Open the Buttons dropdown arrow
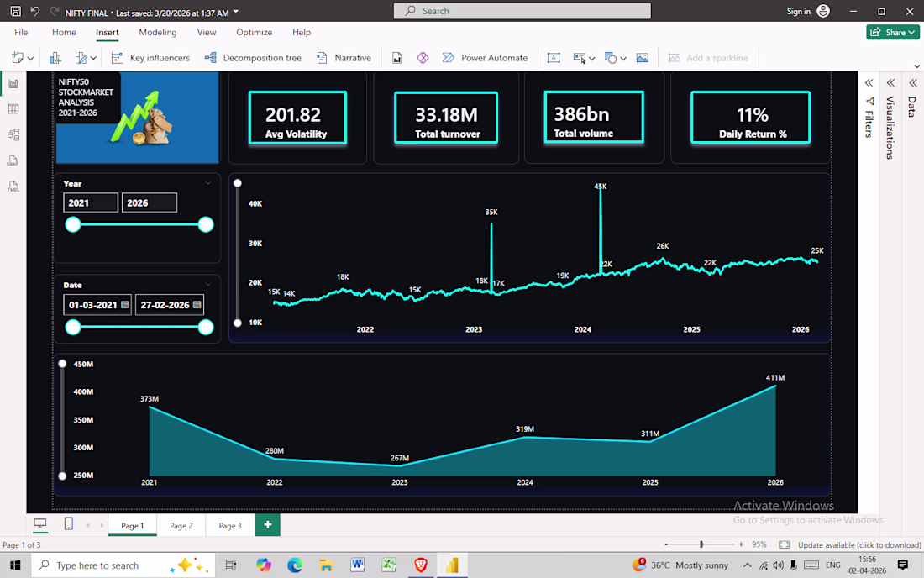 (591, 58)
